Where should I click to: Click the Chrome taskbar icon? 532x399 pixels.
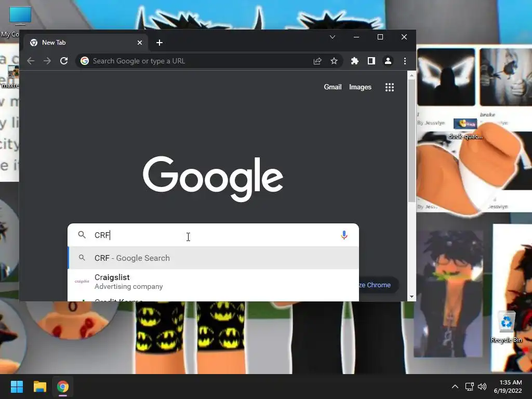[x=63, y=387]
